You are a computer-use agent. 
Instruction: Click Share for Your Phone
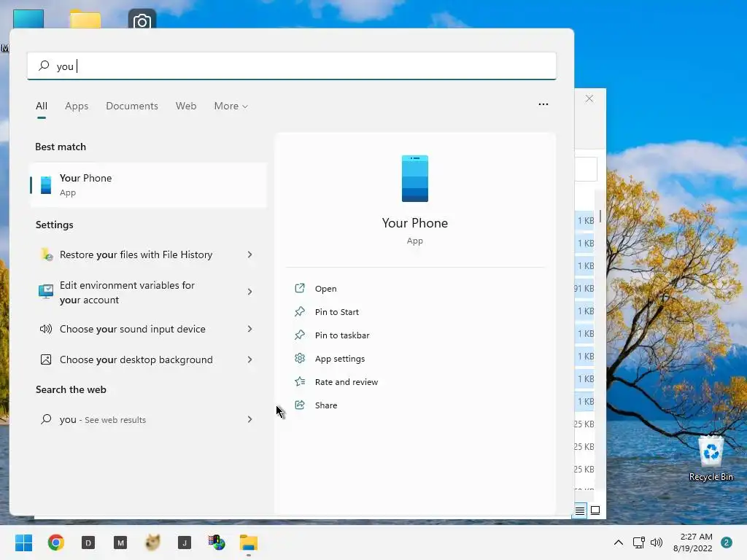[326, 405]
